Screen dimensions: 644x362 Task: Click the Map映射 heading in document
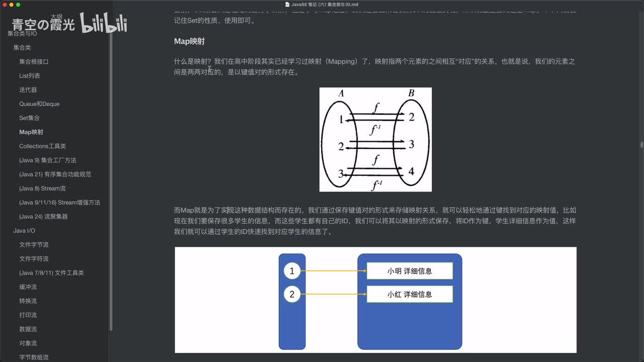click(189, 41)
